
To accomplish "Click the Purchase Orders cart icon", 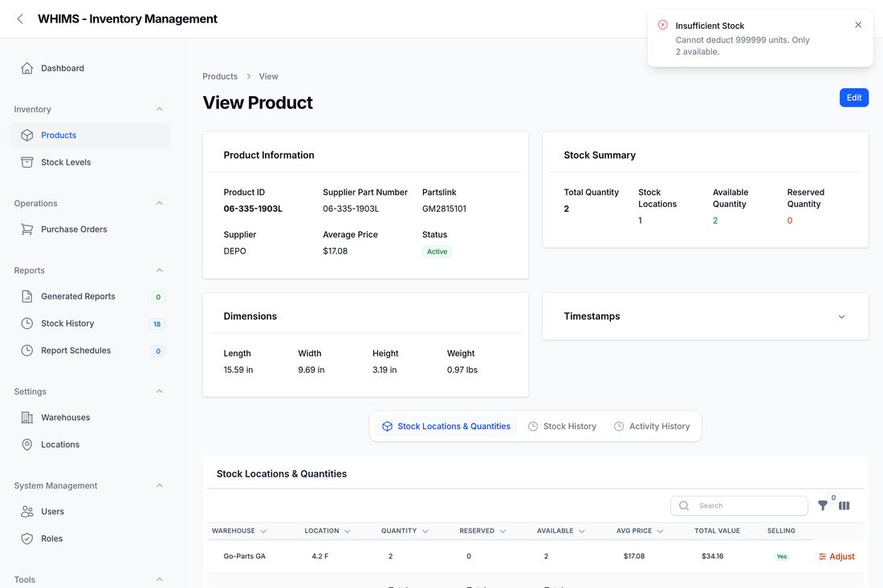I will [27, 229].
